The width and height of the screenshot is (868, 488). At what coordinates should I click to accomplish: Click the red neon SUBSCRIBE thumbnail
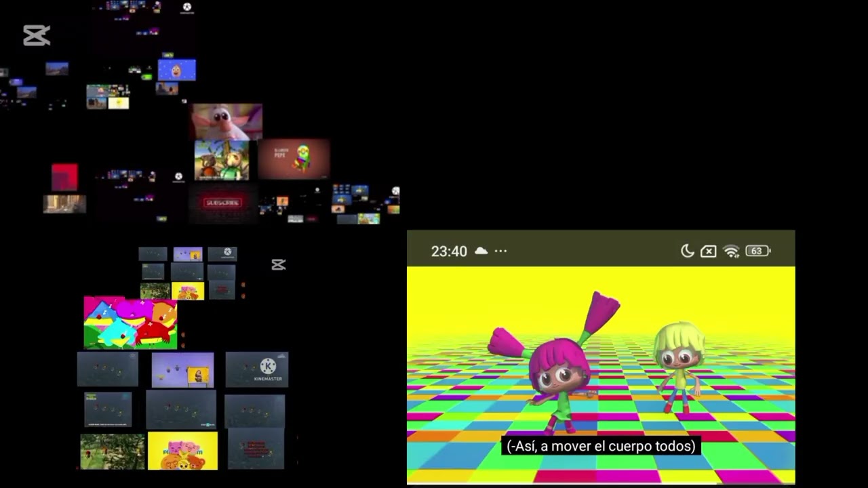pyautogui.click(x=222, y=203)
